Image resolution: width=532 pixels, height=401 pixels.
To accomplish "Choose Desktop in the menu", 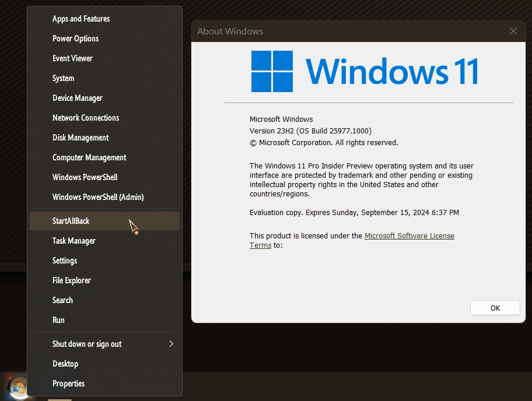I will pos(104,364).
